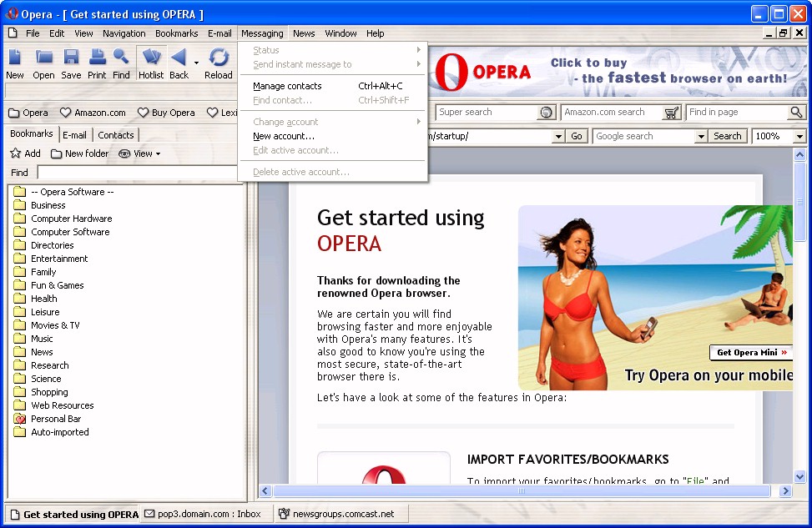
Task: Click the vertical scrollbar down arrow
Action: pos(800,477)
